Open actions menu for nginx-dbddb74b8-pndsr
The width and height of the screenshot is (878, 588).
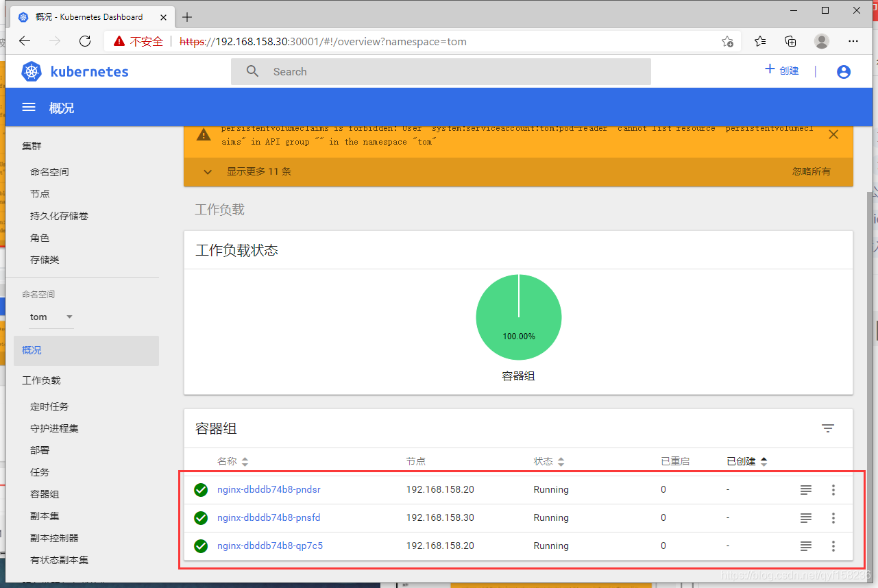[x=833, y=490]
